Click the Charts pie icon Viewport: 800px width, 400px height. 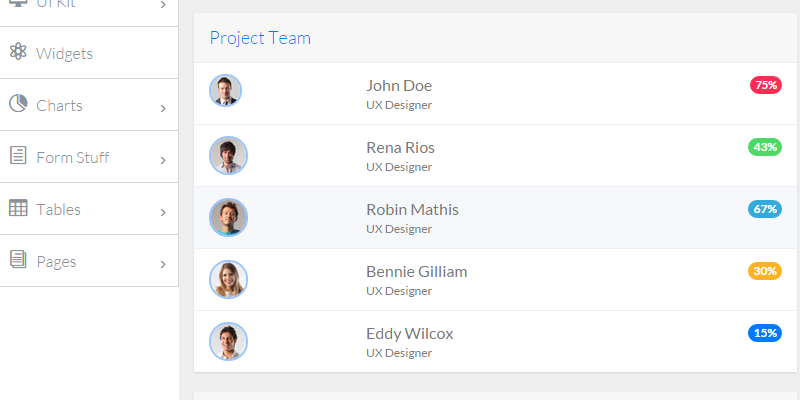pos(17,104)
